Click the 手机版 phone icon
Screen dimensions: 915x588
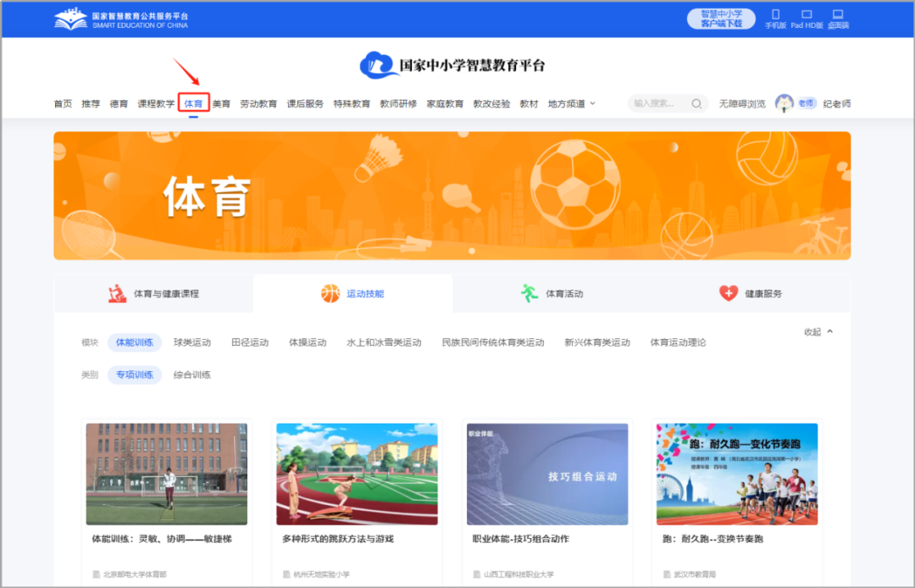(x=776, y=17)
